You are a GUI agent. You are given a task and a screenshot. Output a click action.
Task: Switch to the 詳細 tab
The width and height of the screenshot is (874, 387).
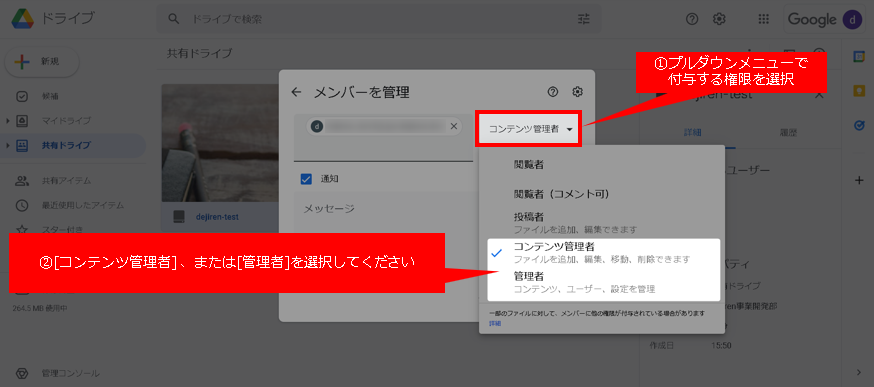click(x=692, y=133)
